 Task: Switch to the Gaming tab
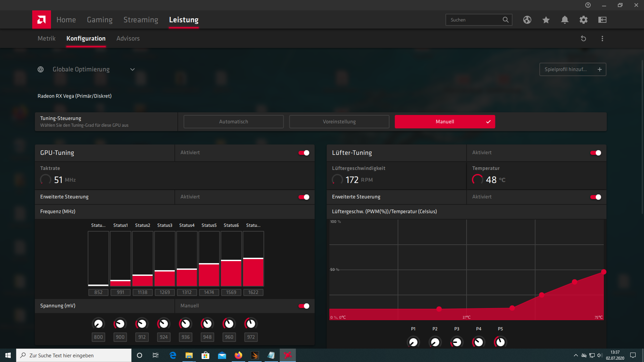tap(100, 20)
